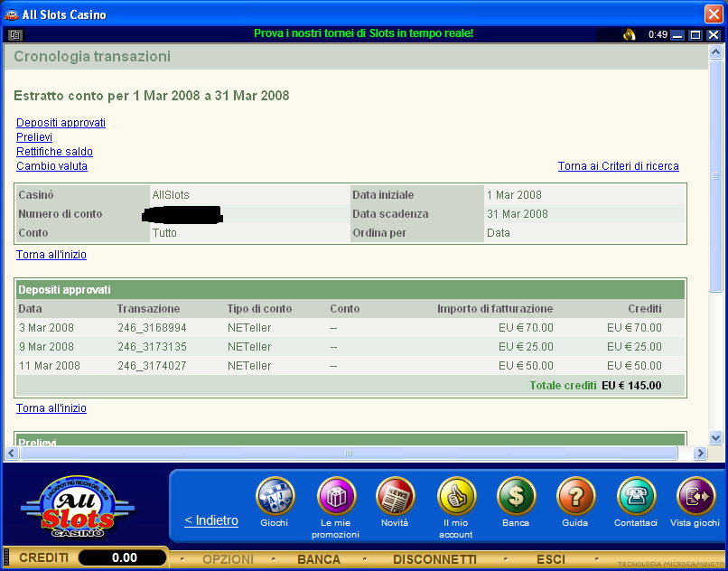Maximize the inner casino panel
Image resolution: width=728 pixels, height=571 pixels.
(x=695, y=35)
